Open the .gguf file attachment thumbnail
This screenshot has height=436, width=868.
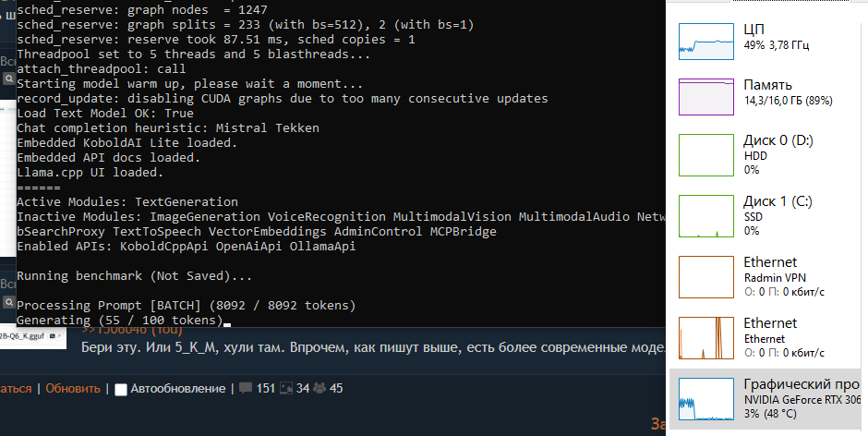(x=33, y=336)
